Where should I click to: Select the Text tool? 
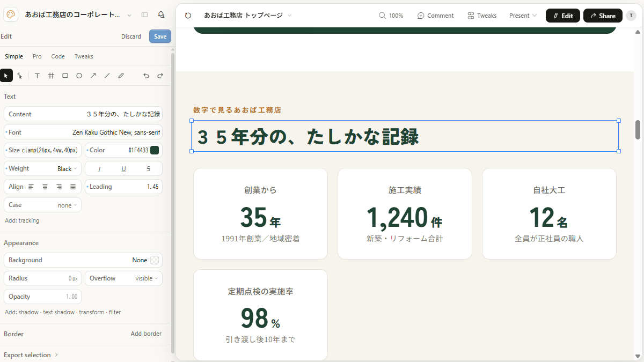tap(37, 76)
